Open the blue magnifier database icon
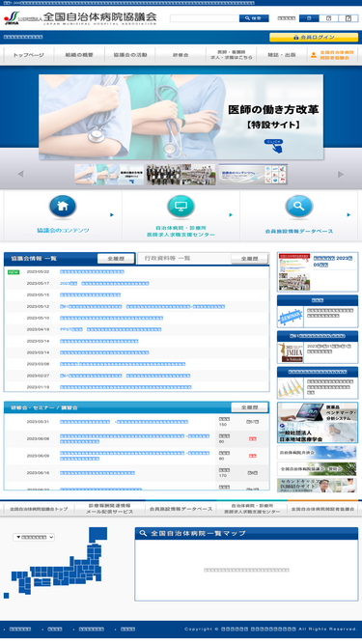Screen dimensions: 362x644 point(299,207)
